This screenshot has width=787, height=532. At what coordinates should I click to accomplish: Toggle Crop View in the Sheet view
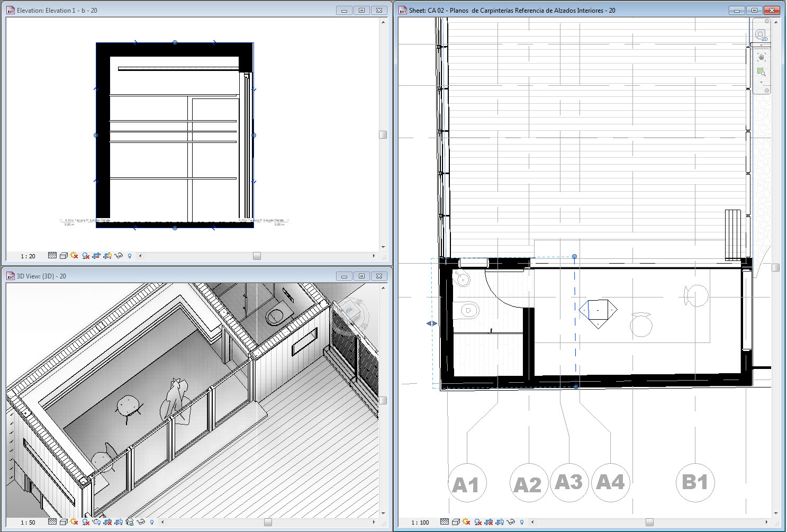(x=489, y=522)
